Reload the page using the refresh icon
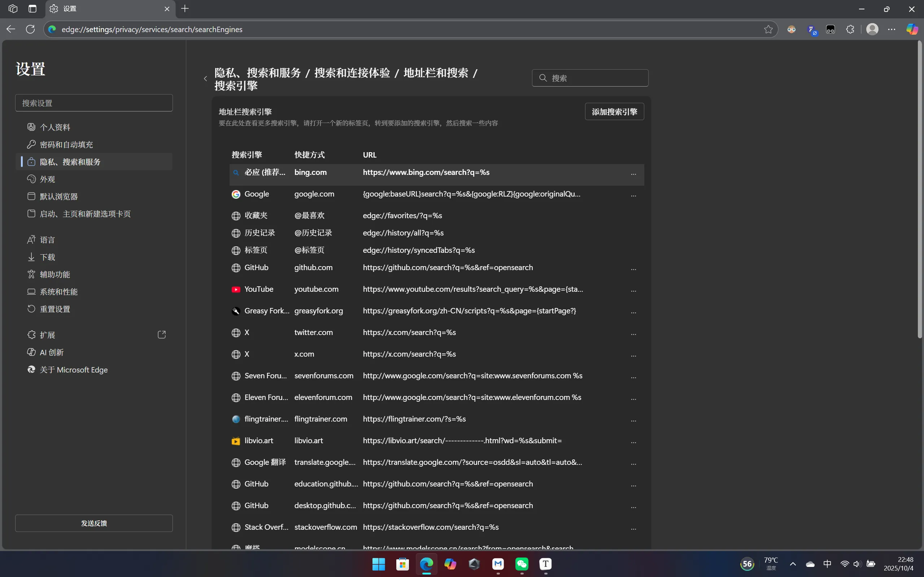Image resolution: width=924 pixels, height=577 pixels. coord(30,29)
